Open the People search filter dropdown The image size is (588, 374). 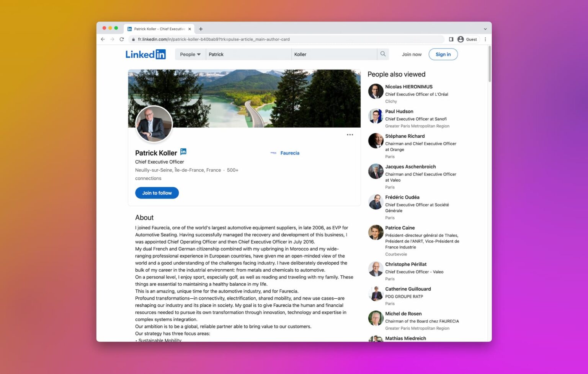[x=189, y=54]
